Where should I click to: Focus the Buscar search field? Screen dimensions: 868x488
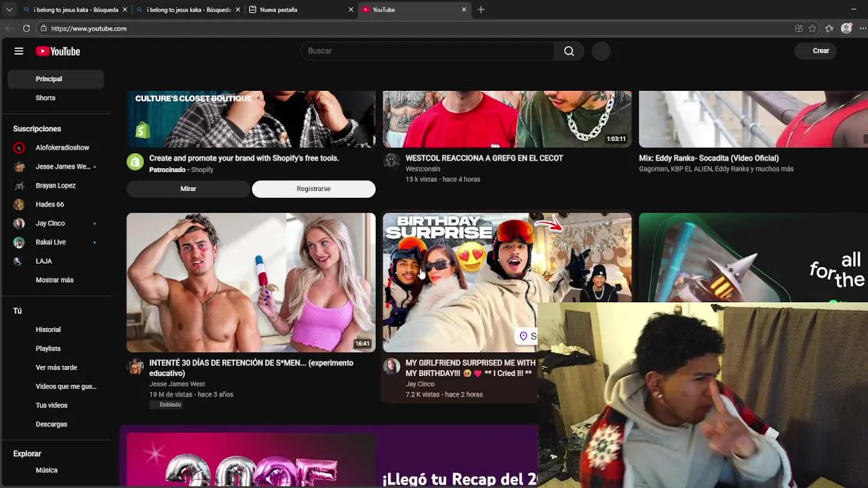click(428, 51)
